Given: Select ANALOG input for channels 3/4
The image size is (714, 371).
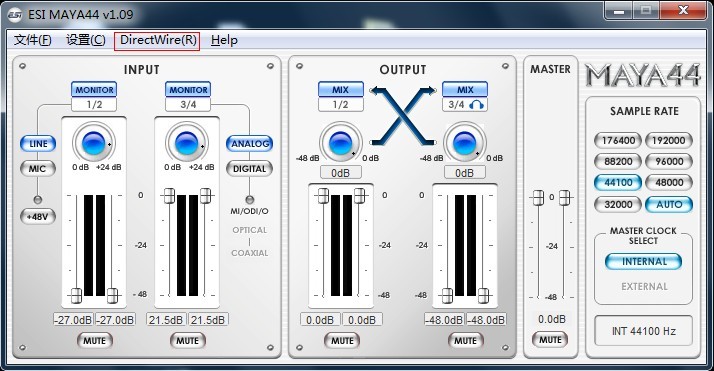Looking at the screenshot, I should point(250,144).
